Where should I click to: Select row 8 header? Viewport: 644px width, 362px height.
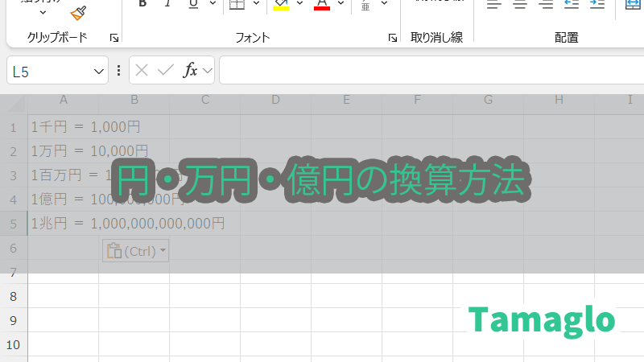(x=13, y=297)
